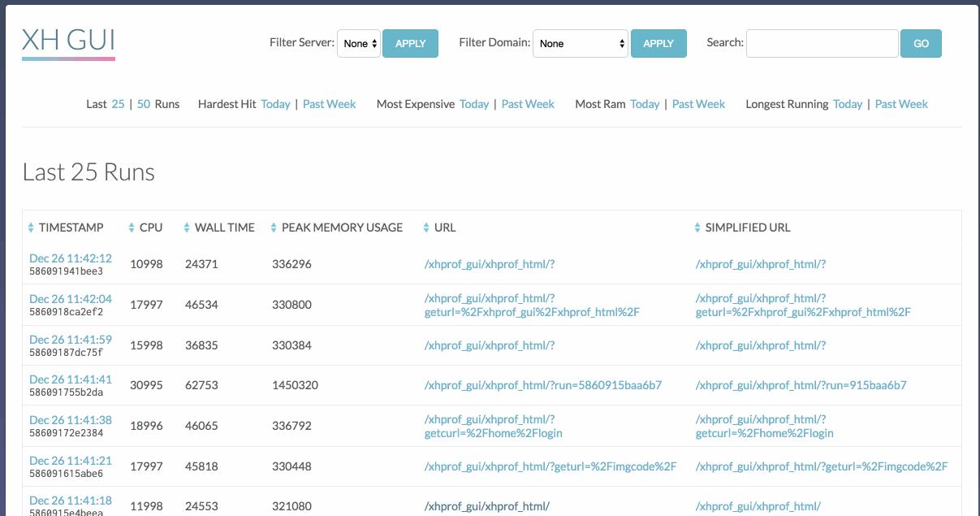Open the Filter Domain dropdown

point(579,44)
